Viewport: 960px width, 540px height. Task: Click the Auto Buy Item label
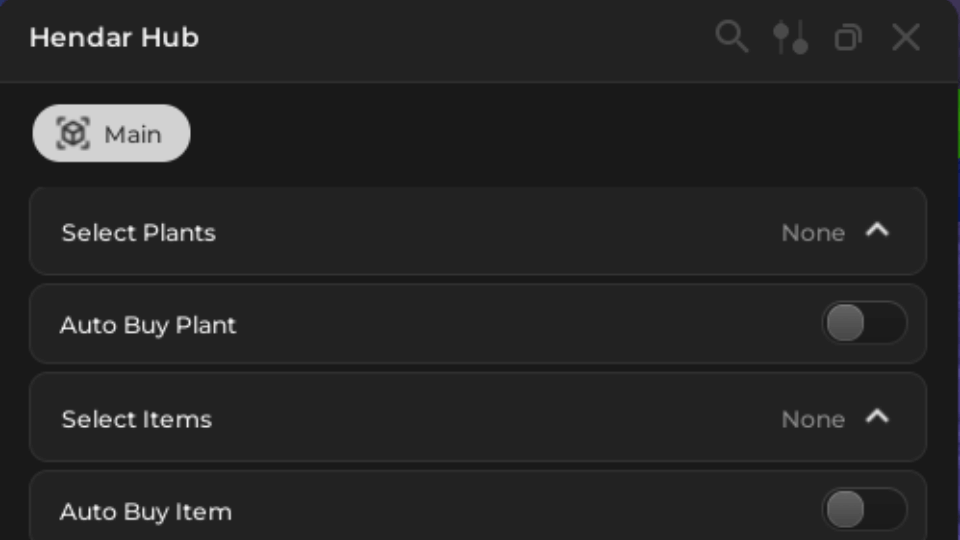146,512
